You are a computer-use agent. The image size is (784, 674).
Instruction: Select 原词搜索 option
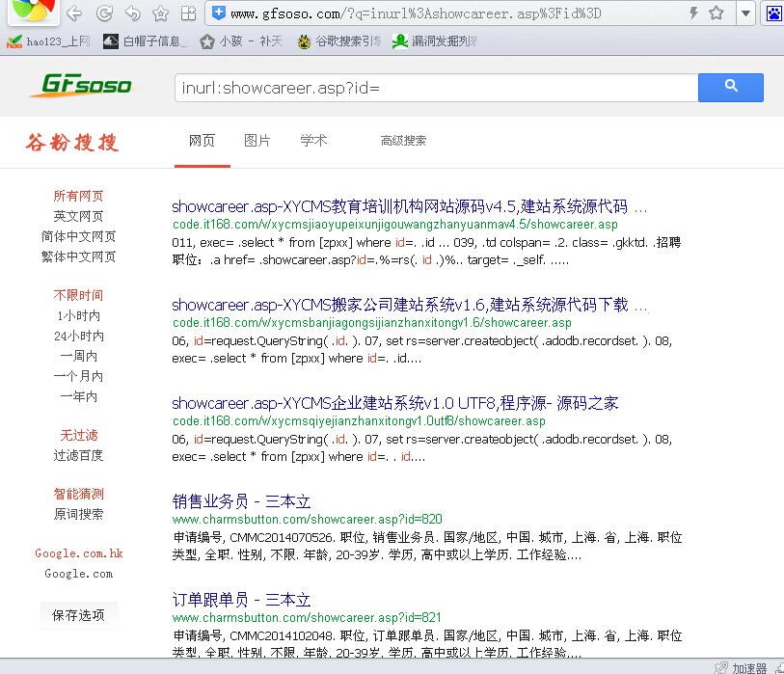(x=78, y=514)
